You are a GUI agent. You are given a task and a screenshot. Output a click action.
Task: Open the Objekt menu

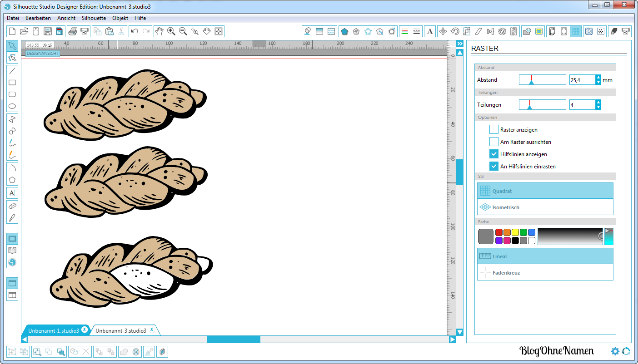coord(120,18)
